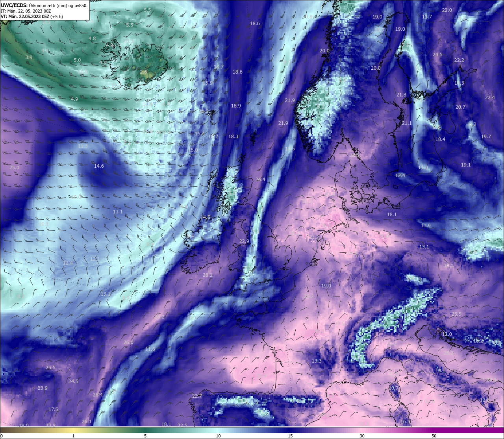Click the 17.5 value in the lower left

click(x=53, y=409)
